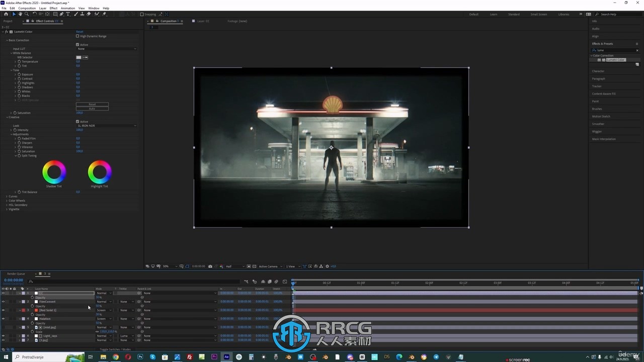This screenshot has height=362, width=644.
Task: Click the Highlight Tint color wheel
Action: click(100, 172)
